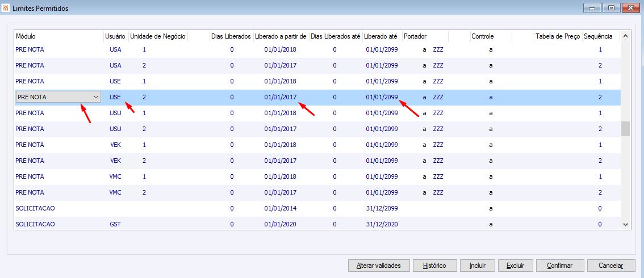Maximize the Limites Permitidos window

click(x=612, y=7)
